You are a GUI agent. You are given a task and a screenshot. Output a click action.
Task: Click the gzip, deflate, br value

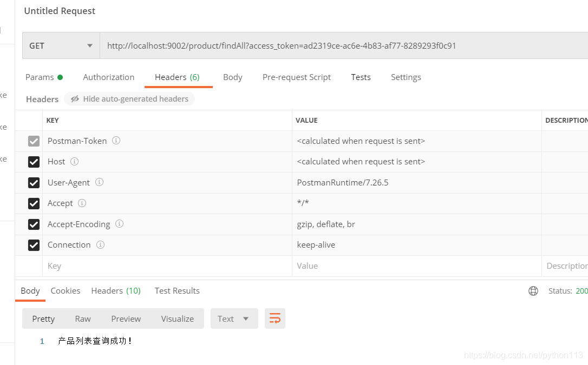tap(326, 224)
